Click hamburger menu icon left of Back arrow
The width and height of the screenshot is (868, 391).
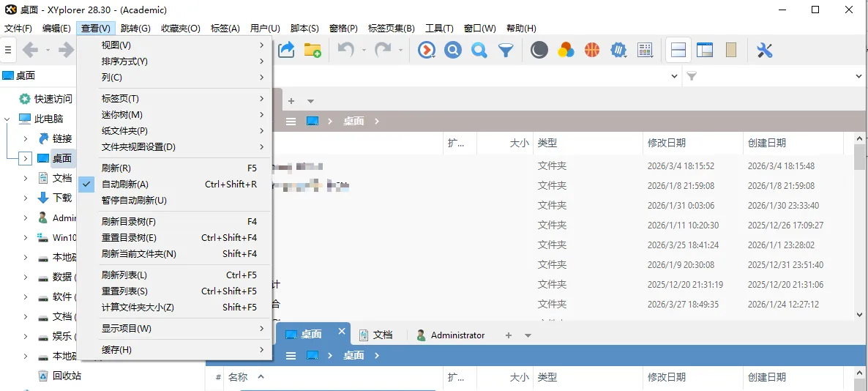[8, 50]
